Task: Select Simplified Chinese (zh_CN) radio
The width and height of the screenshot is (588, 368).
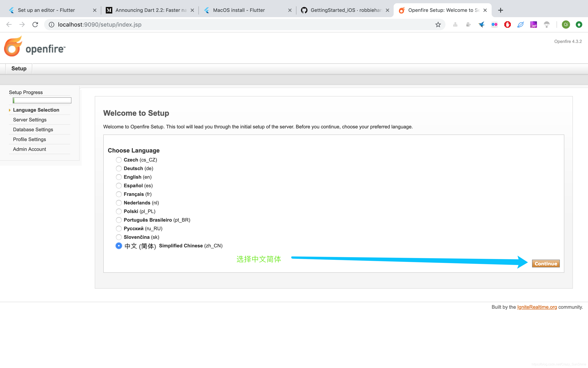Action: 119,246
